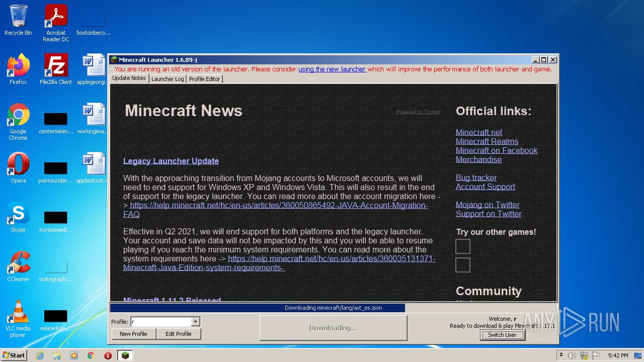Open CCleaner desktop shortcut

point(18,266)
